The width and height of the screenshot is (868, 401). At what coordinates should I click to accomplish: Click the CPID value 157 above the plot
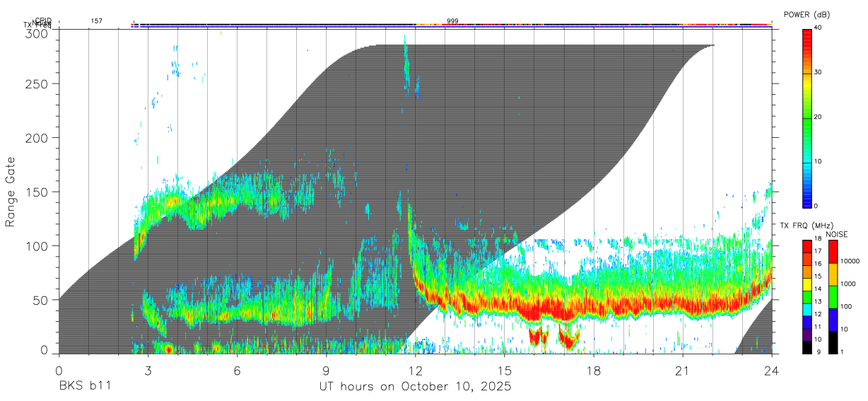(x=96, y=21)
